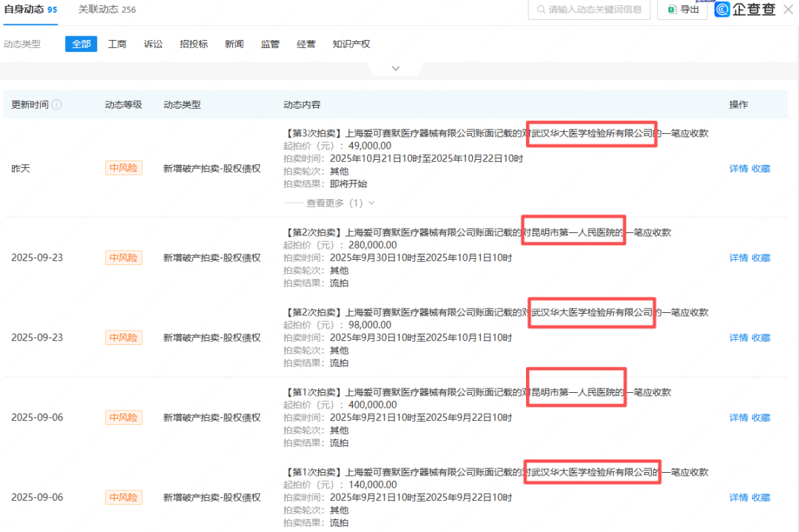Click the 收藏 star action for the 2025-09-23 auction

pyautogui.click(x=760, y=257)
